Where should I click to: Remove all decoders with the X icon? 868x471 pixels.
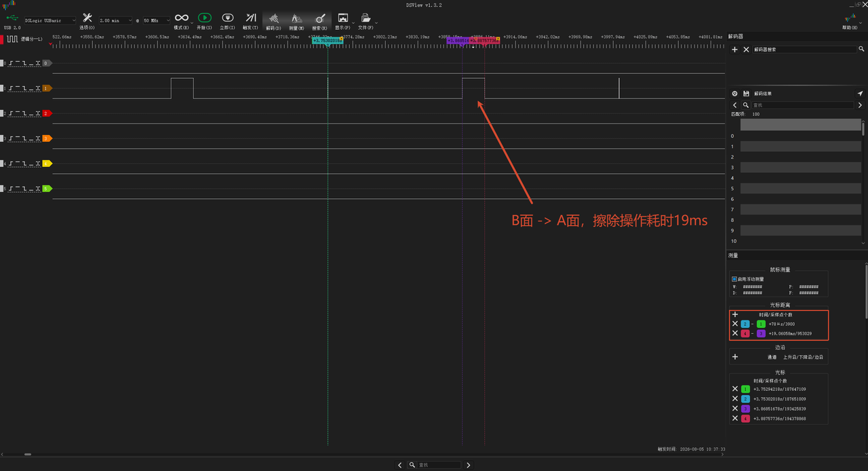tap(746, 50)
